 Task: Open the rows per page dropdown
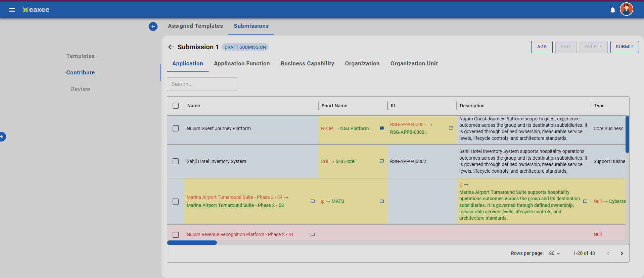554,253
